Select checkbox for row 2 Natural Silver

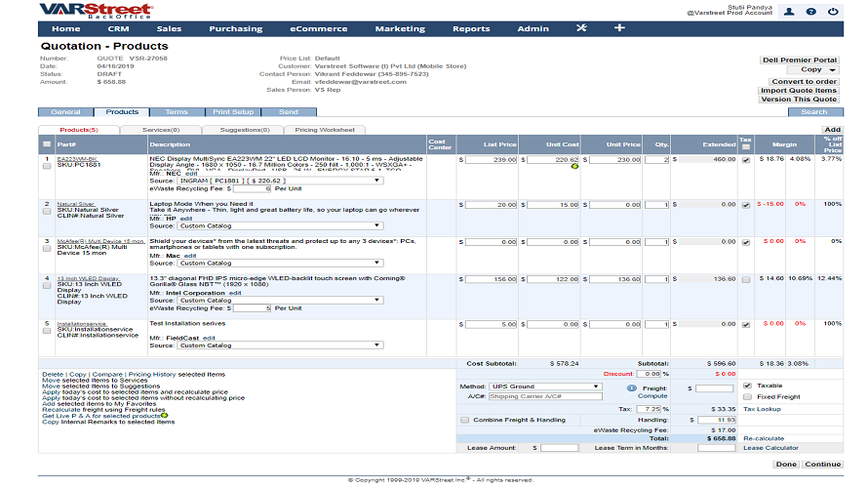(x=47, y=212)
